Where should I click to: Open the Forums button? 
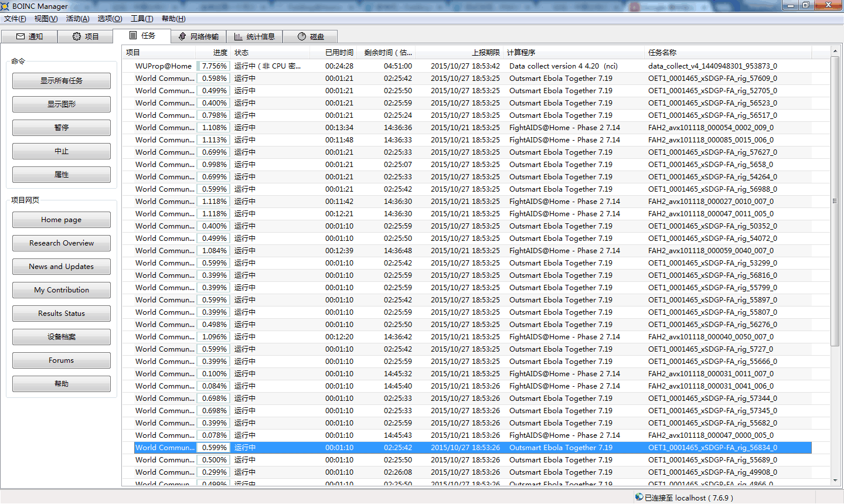tap(62, 360)
